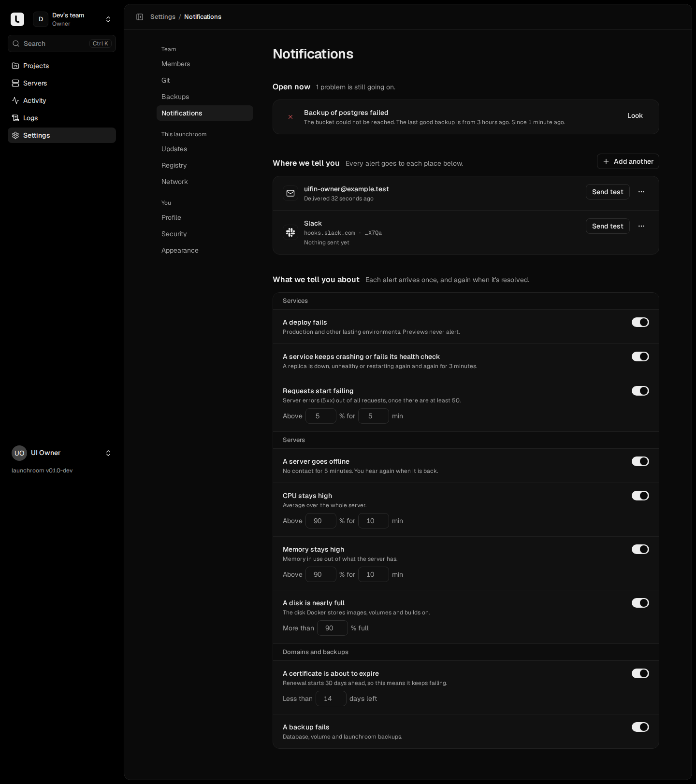The width and height of the screenshot is (696, 784).
Task: Toggle certificate about to expire alert
Action: 640,673
